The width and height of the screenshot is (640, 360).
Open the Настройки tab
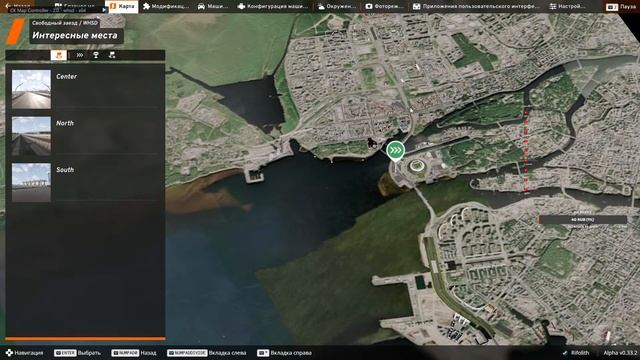pyautogui.click(x=567, y=6)
